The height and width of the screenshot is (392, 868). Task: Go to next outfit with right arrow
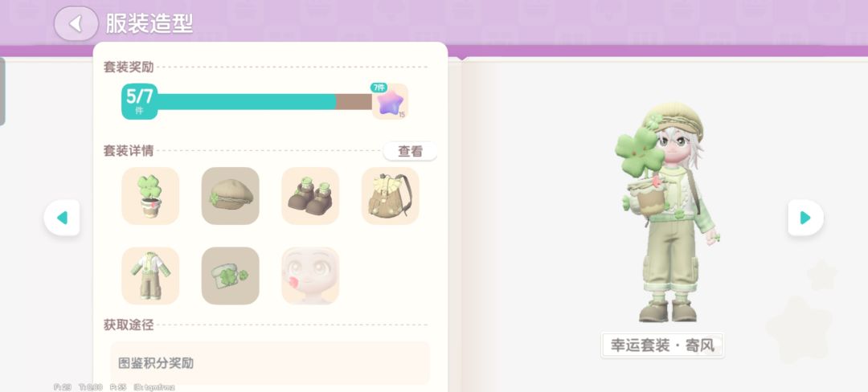pyautogui.click(x=805, y=218)
